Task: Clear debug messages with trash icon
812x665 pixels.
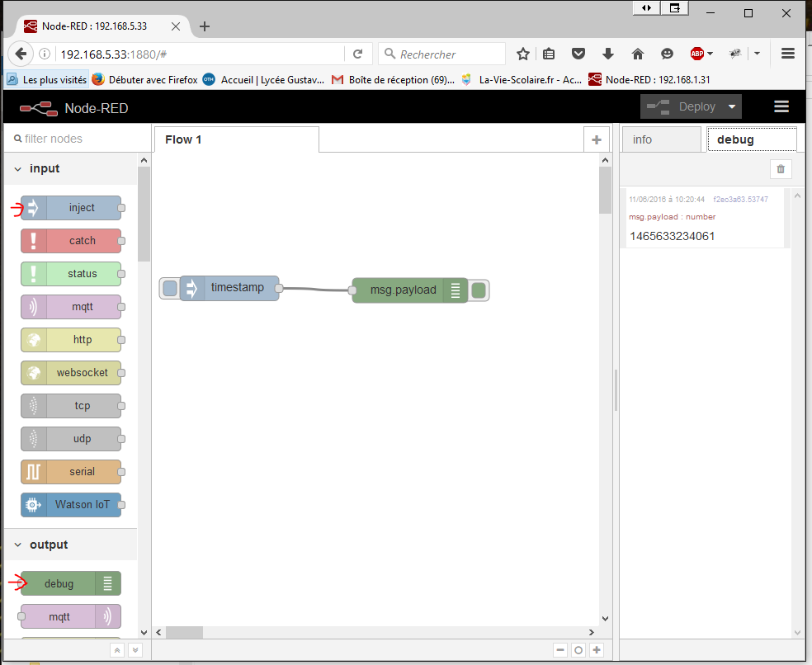Action: (x=781, y=169)
